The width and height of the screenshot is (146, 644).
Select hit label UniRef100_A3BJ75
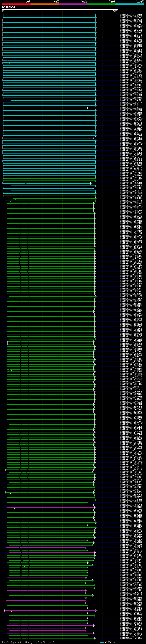(131, 47)
